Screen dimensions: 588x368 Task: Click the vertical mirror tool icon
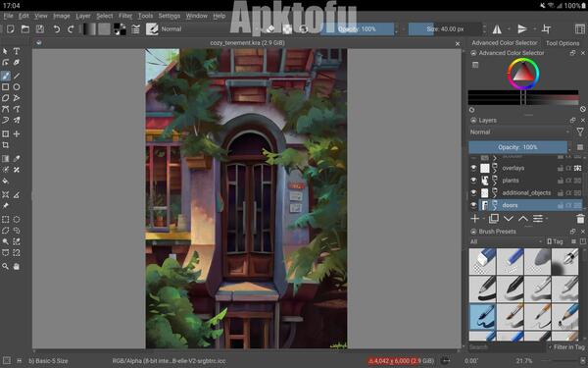[522, 28]
